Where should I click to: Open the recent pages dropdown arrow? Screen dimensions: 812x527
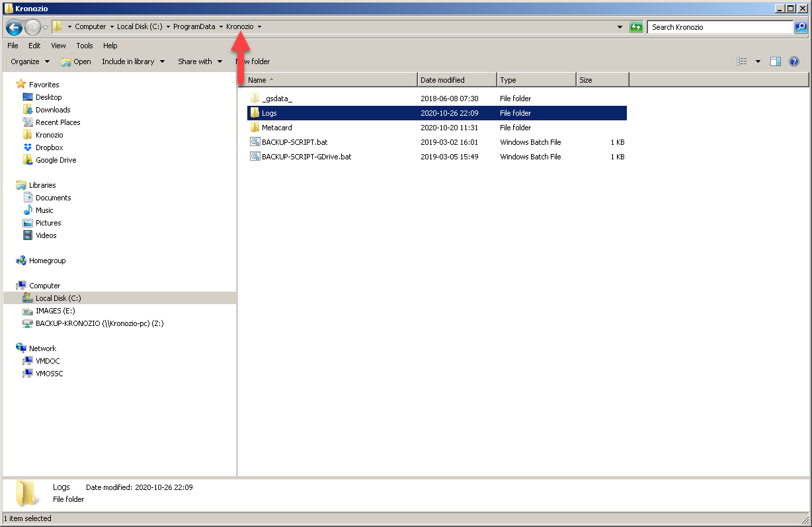[x=45, y=27]
